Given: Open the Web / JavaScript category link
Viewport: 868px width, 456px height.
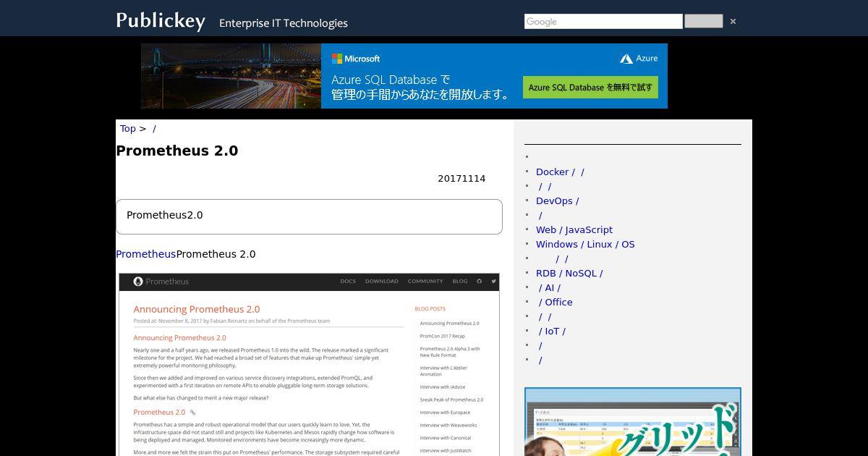Looking at the screenshot, I should (x=574, y=229).
